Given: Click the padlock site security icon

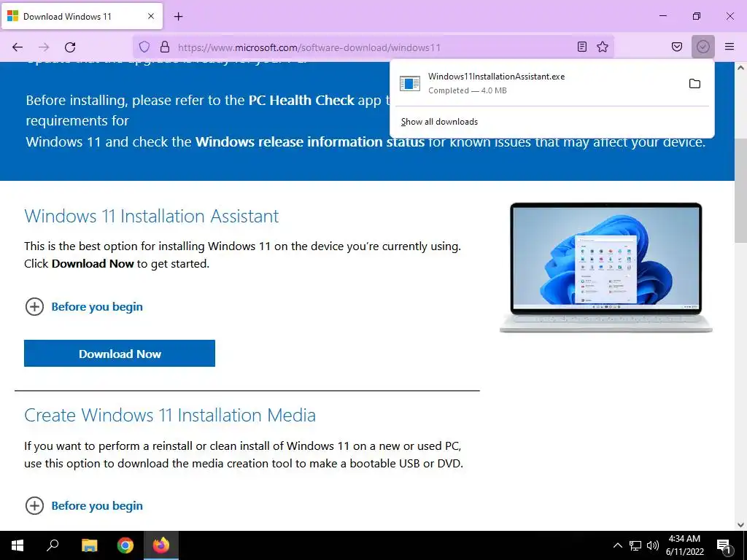Looking at the screenshot, I should [x=165, y=47].
